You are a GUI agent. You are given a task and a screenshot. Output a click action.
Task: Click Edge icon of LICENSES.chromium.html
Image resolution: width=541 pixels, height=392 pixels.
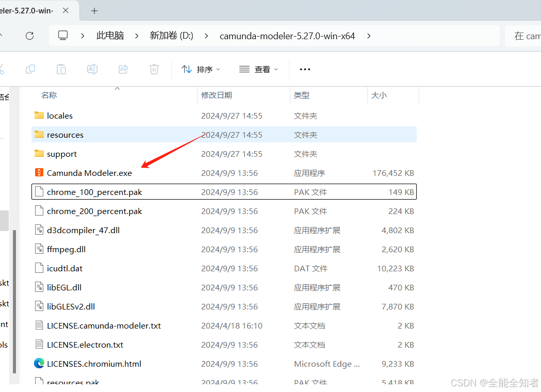(39, 363)
